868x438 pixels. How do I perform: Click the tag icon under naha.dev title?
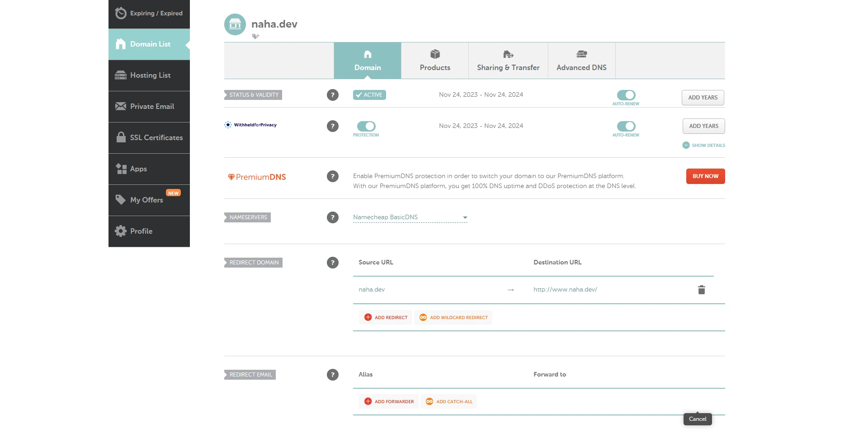255,36
